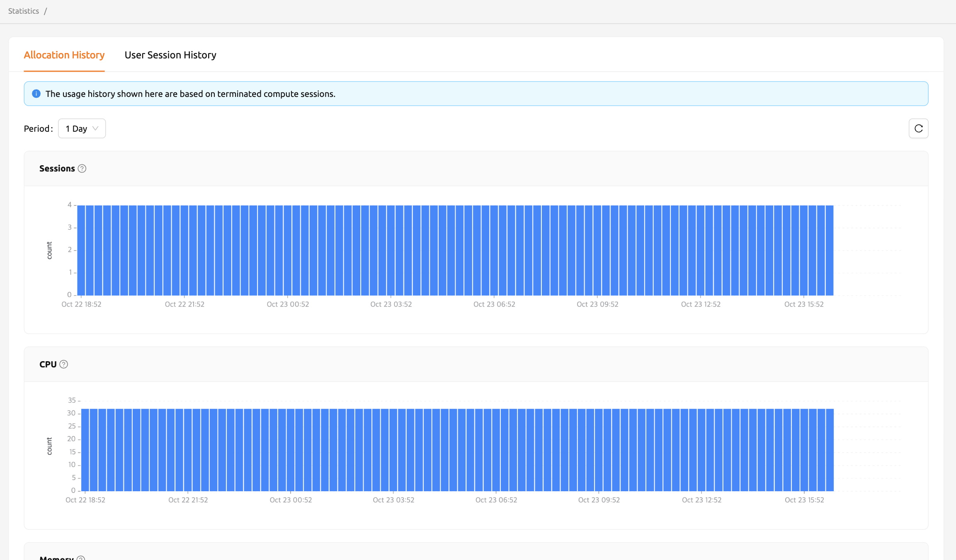This screenshot has height=560, width=956.
Task: Click CPU bar at Oct 22 21:52
Action: [x=188, y=450]
